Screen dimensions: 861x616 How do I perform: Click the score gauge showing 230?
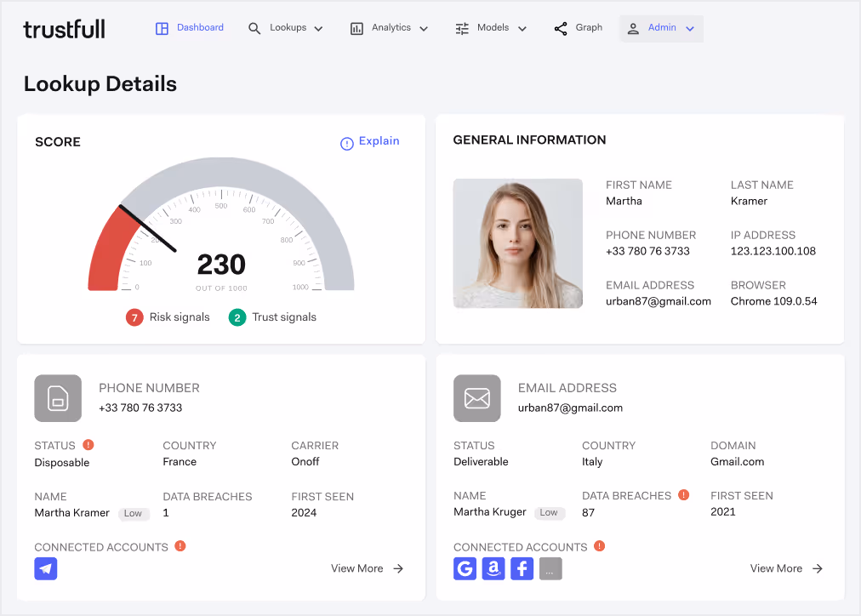pos(220,264)
